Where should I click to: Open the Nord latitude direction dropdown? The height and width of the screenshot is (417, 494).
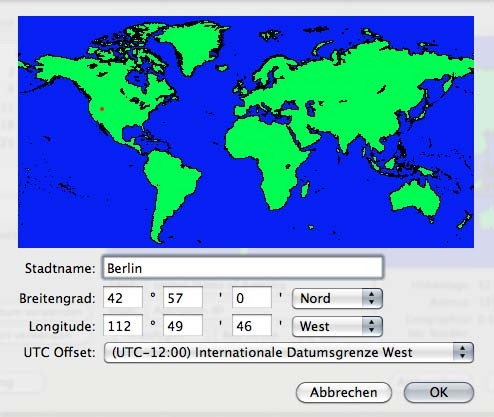(x=337, y=298)
